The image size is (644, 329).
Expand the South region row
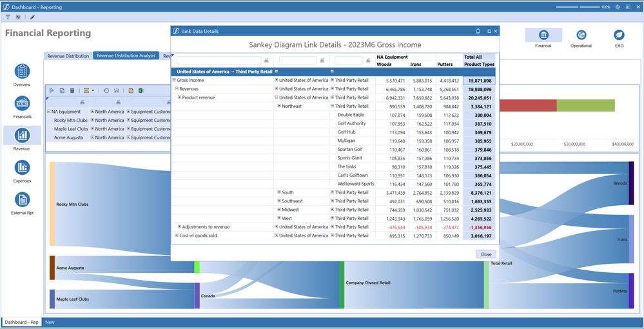point(279,192)
